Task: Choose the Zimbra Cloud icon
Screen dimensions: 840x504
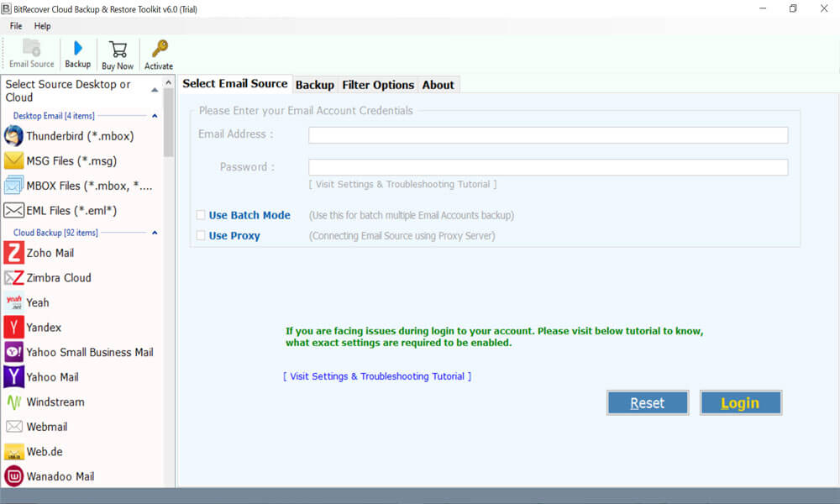Action: point(13,278)
